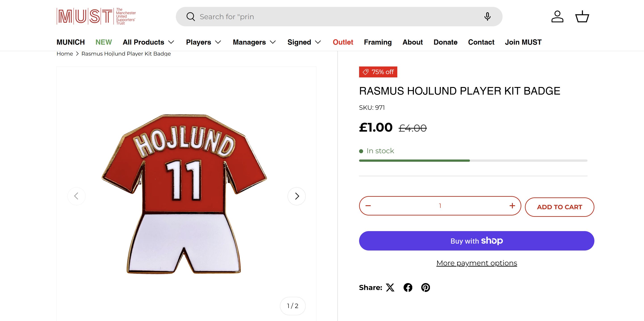
Task: Increase quantity with plus button
Action: click(x=512, y=206)
